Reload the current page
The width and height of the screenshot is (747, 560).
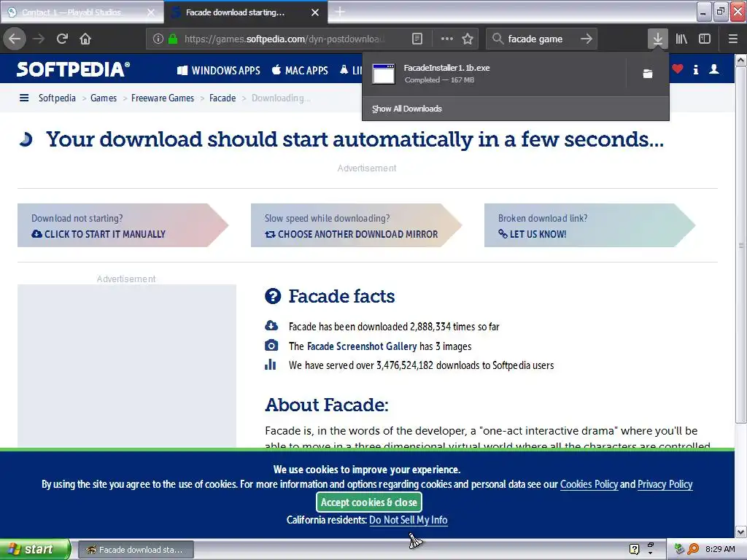[62, 39]
